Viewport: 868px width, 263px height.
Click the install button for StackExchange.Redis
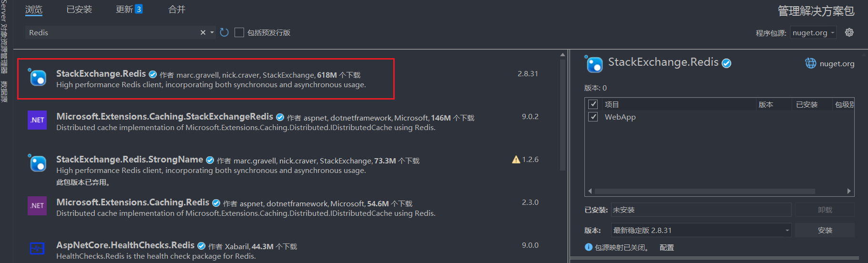coord(825,231)
